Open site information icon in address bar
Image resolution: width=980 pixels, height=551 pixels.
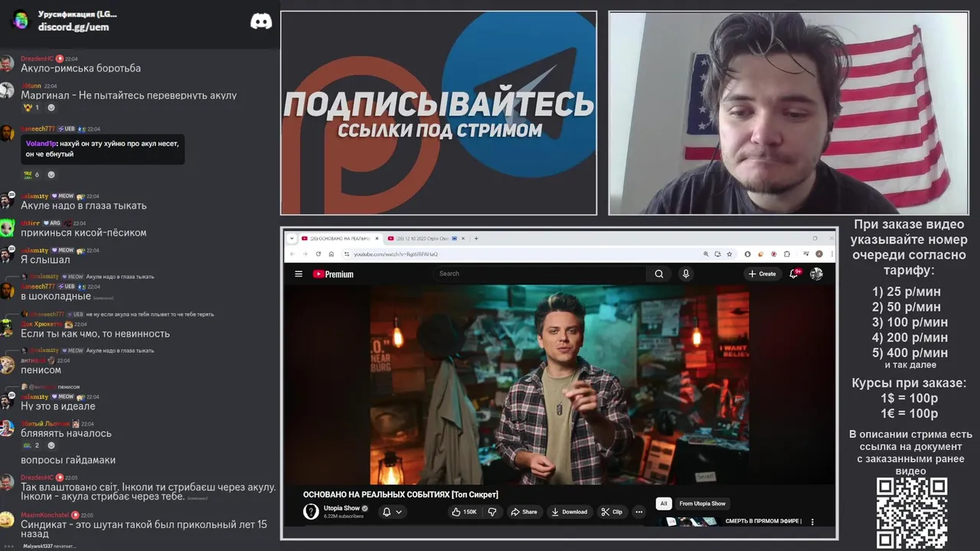pyautogui.click(x=346, y=254)
